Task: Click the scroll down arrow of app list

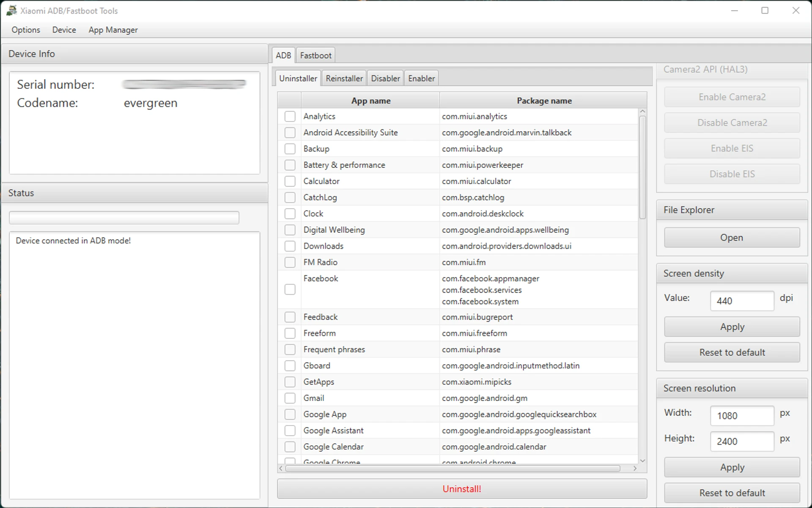Action: [642, 461]
